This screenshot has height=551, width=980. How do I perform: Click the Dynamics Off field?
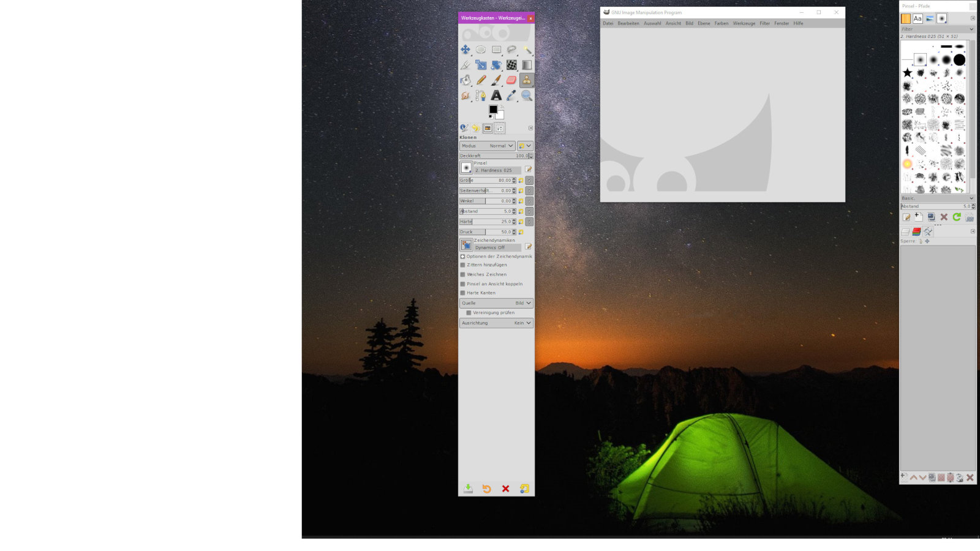(497, 247)
